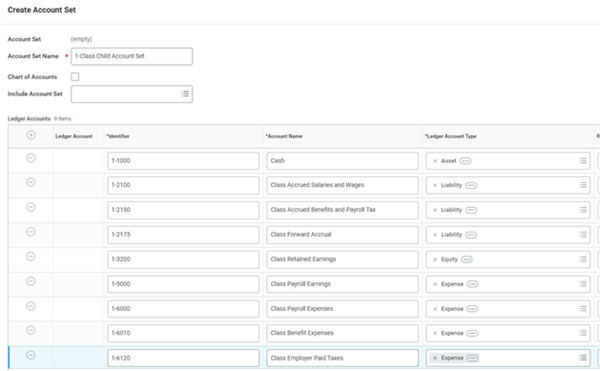
Task: Remove the Cash row using its minus icon
Action: pyautogui.click(x=31, y=158)
